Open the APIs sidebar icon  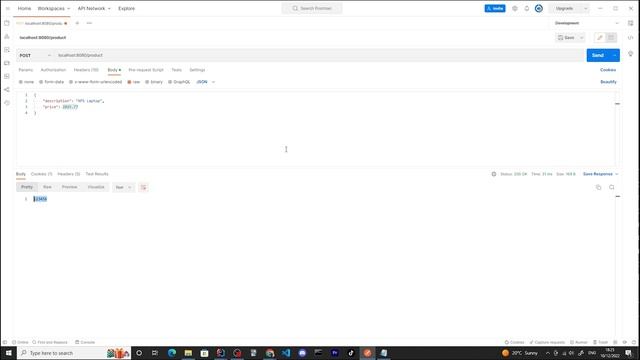coord(7,37)
